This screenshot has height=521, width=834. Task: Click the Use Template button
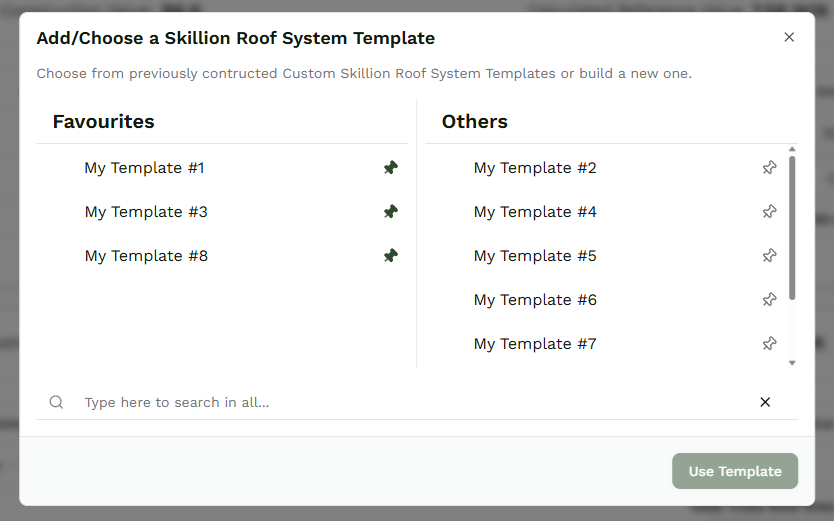[735, 471]
